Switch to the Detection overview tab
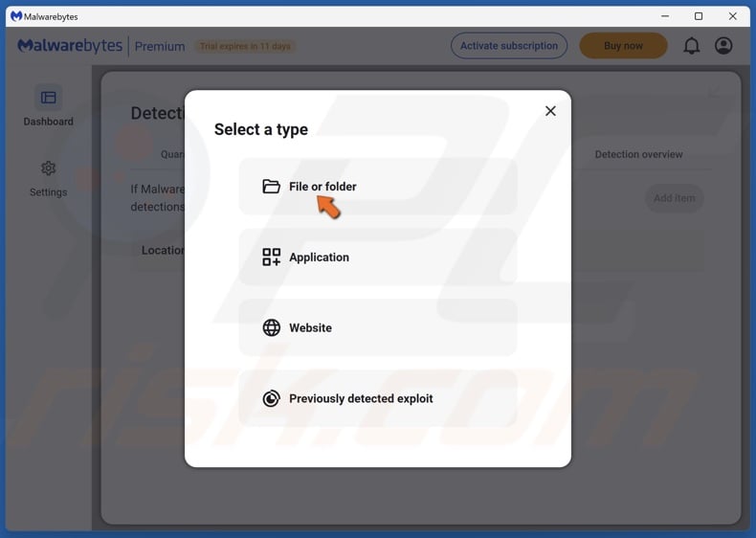Viewport: 756px width, 538px height. 638,154
